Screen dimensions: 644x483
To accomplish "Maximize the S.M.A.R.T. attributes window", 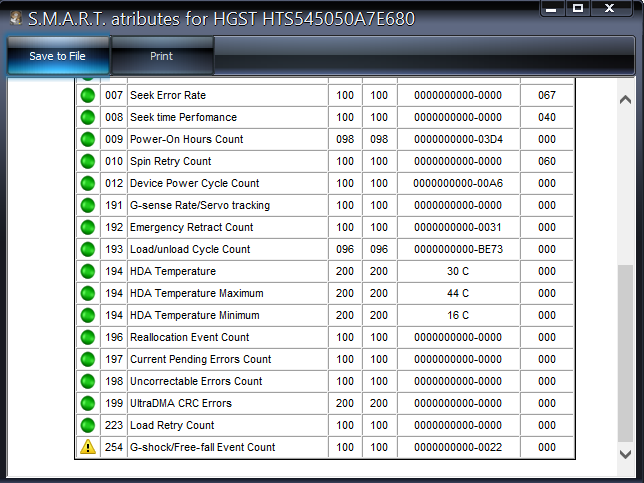I will click(x=578, y=8).
